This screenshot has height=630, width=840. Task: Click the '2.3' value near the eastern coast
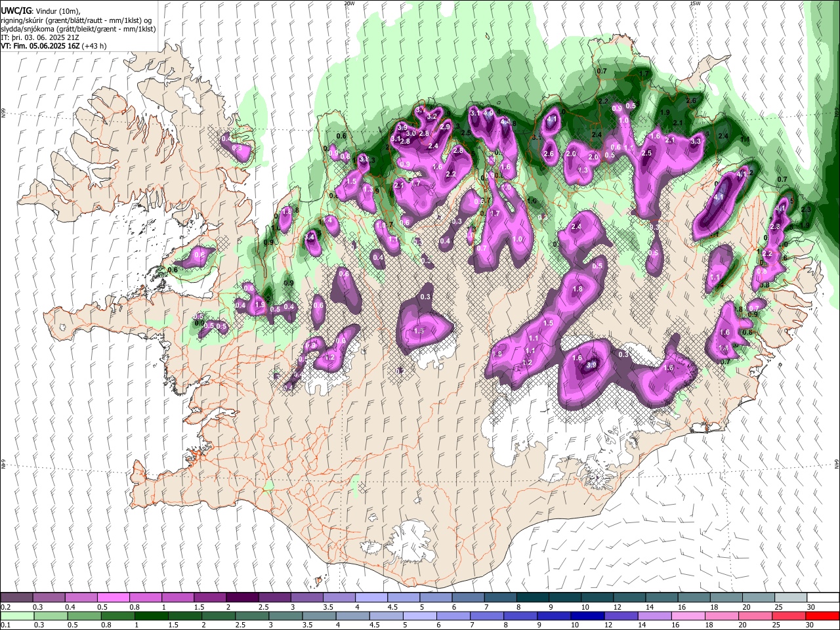coord(806,209)
